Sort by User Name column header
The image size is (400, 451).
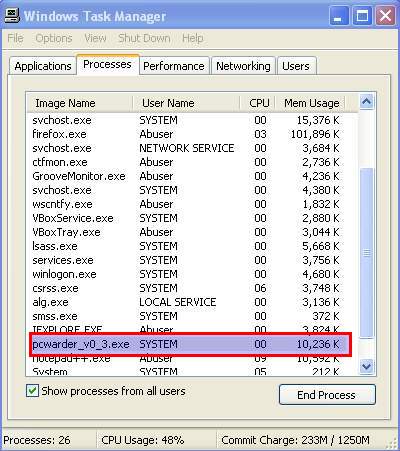[186, 103]
